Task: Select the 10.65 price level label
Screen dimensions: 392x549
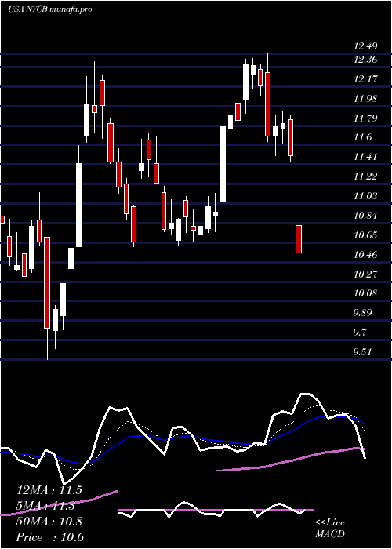Action: pos(365,235)
